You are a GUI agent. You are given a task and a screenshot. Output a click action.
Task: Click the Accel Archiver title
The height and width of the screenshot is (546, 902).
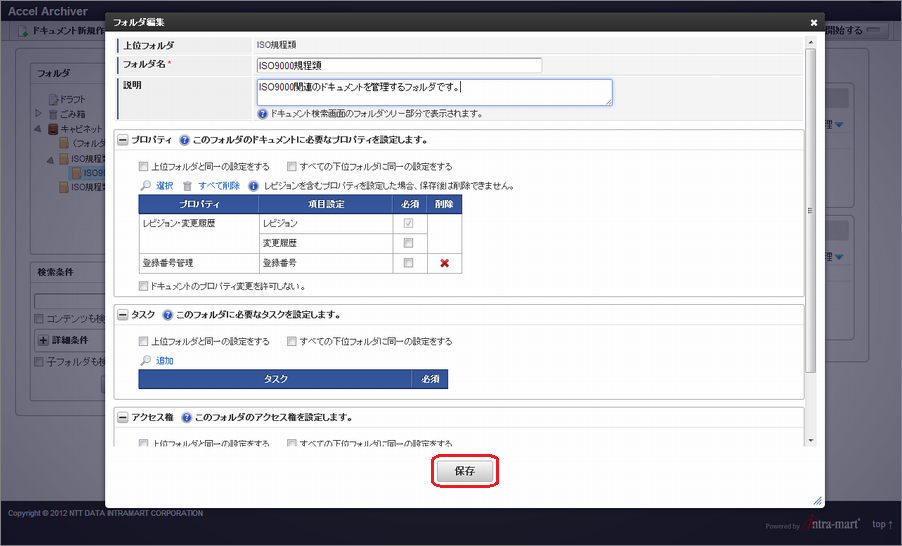point(48,11)
